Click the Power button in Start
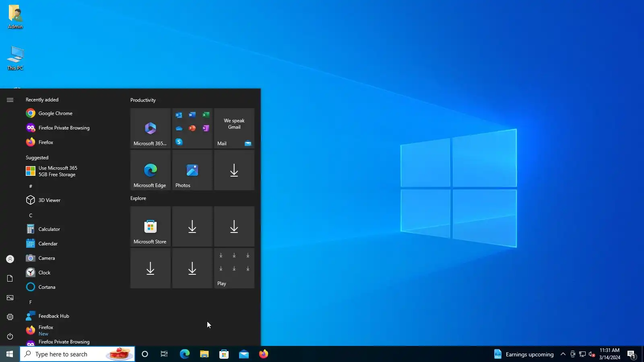644x362 pixels. pyautogui.click(x=10, y=336)
